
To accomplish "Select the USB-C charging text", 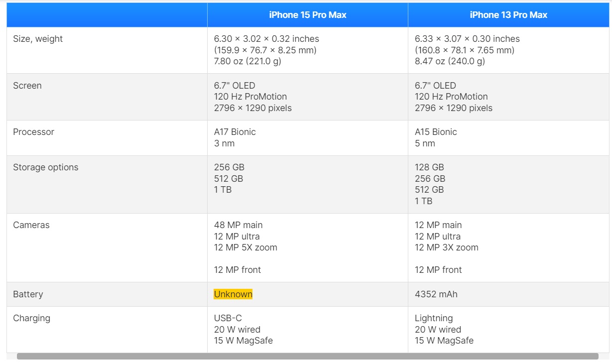I will tap(228, 318).
